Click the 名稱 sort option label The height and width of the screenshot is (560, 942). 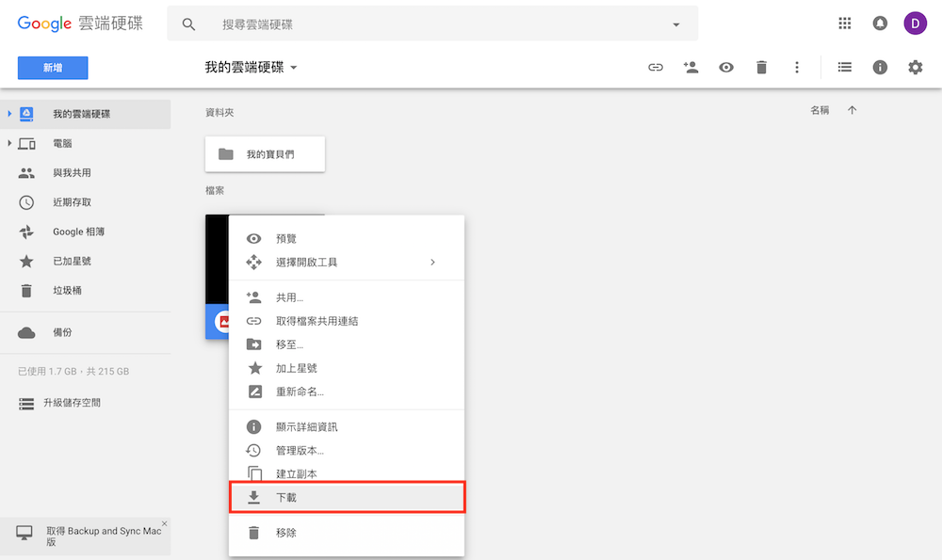point(820,110)
